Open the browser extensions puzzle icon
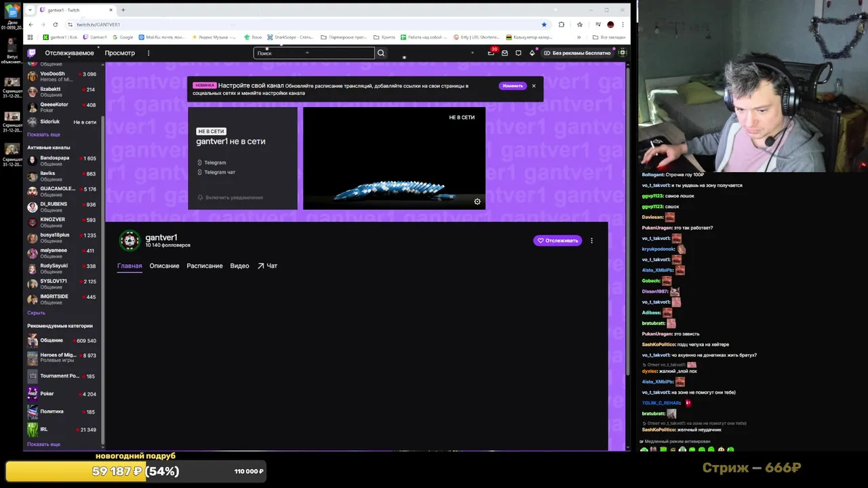Viewport: 868px width, 488px height. coord(561,24)
